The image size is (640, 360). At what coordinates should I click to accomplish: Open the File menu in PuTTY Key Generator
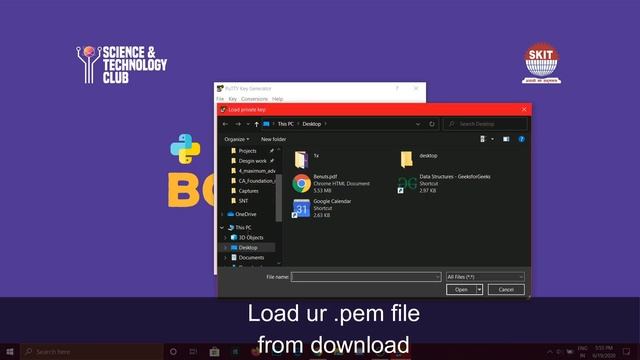(220, 99)
